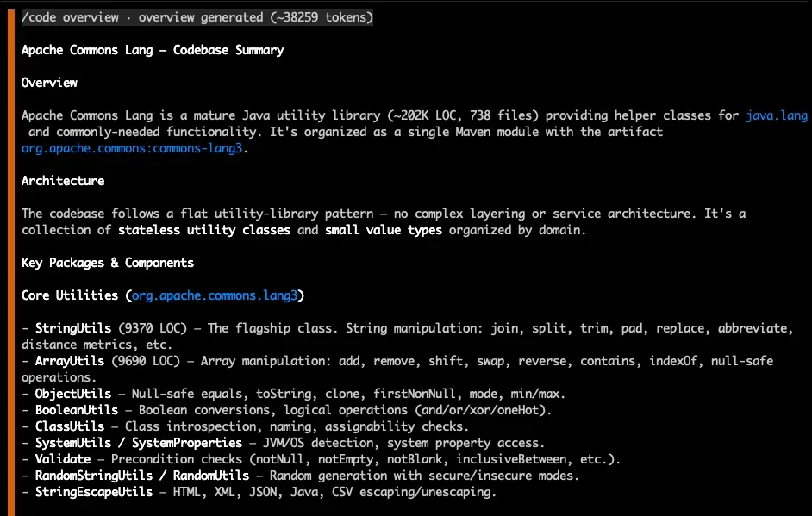Image resolution: width=812 pixels, height=516 pixels.
Task: Select the Codebase Summary title text
Action: [228, 50]
